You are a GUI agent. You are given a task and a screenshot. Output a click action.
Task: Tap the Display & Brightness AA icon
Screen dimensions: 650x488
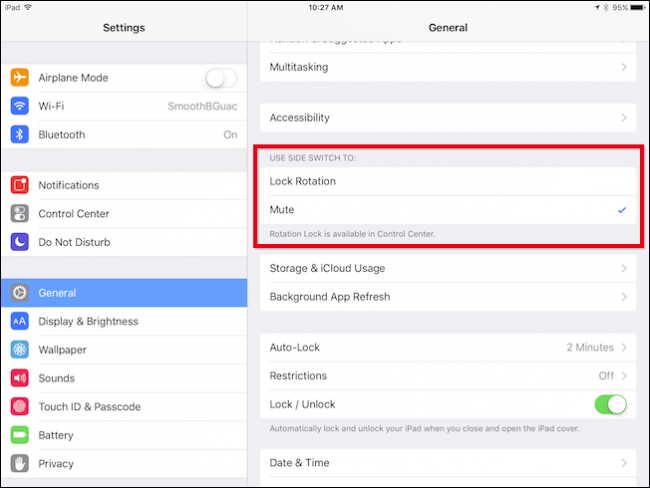pos(19,321)
